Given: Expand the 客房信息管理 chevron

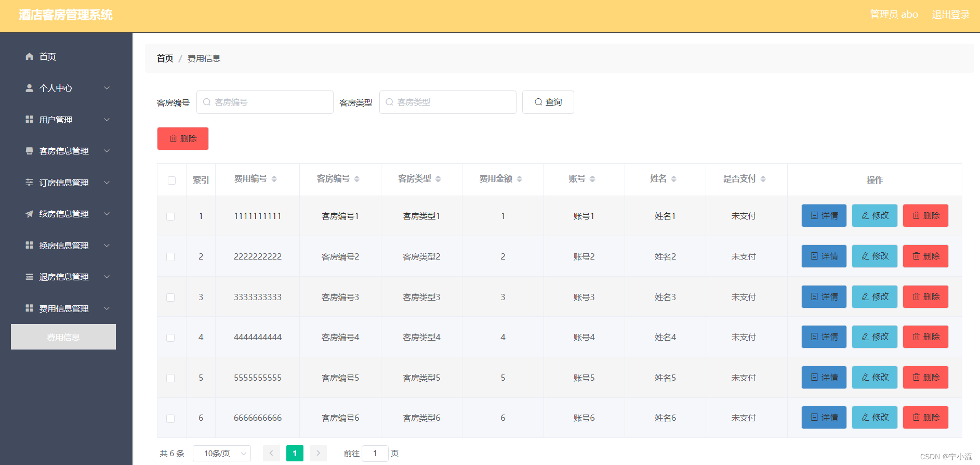Looking at the screenshot, I should (x=107, y=151).
